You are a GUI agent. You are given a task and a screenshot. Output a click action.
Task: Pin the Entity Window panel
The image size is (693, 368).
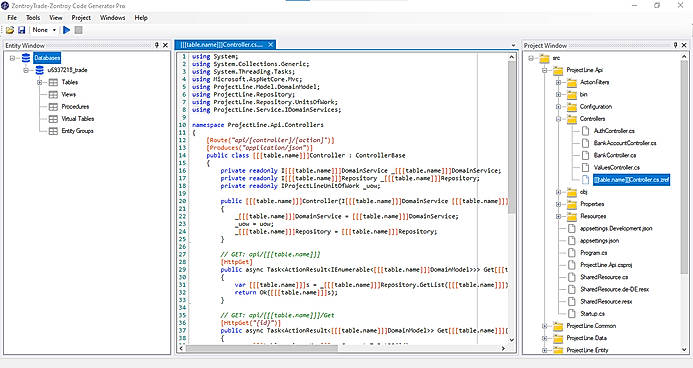click(x=156, y=45)
